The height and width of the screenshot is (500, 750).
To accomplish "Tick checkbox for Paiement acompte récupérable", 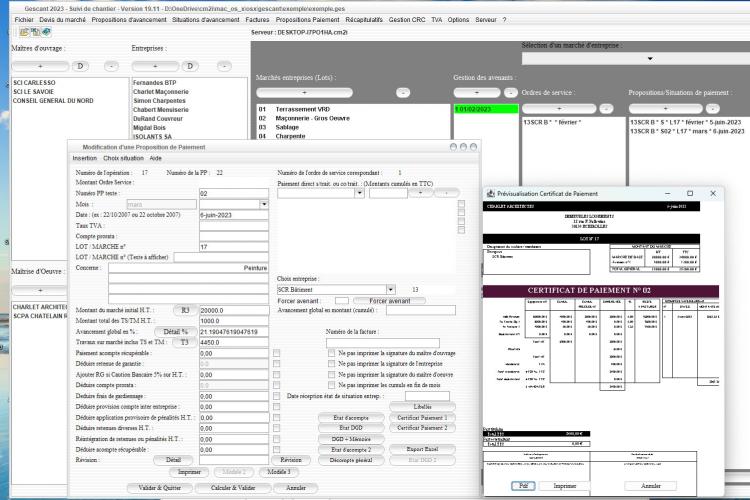I will click(276, 353).
